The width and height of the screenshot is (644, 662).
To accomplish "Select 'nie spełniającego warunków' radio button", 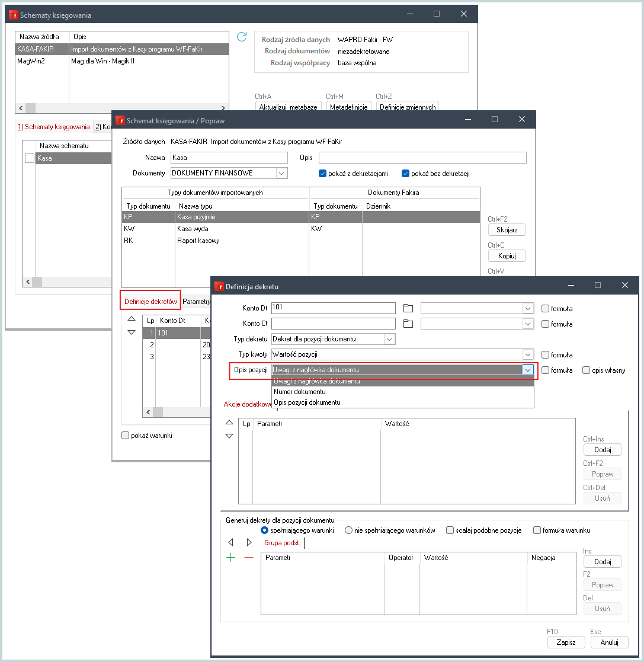I will [x=348, y=530].
